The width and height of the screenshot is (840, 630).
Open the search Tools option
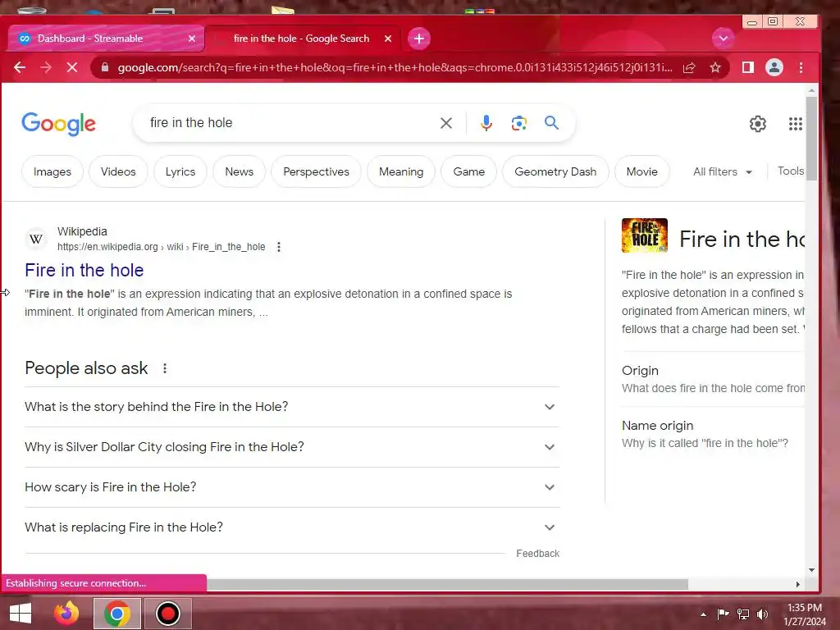coord(791,171)
